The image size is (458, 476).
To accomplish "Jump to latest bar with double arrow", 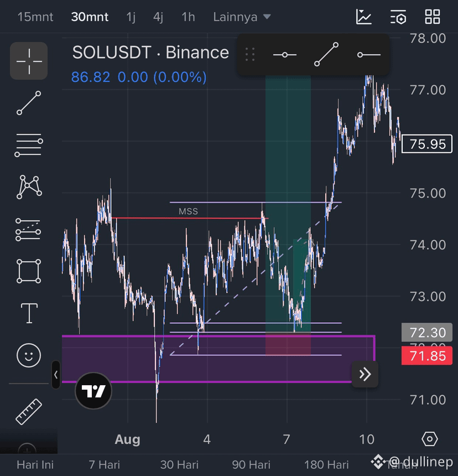I will click(x=365, y=374).
